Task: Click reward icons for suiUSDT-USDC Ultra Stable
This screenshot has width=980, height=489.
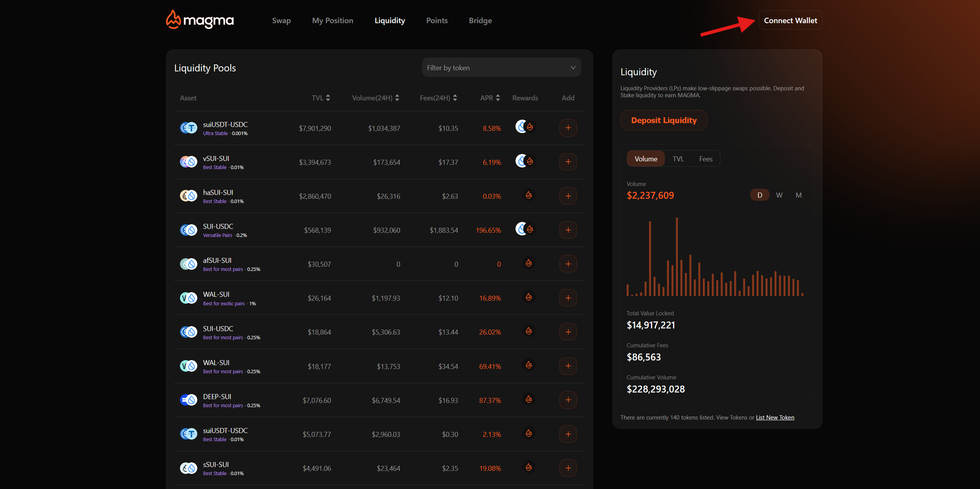Action: pos(525,127)
